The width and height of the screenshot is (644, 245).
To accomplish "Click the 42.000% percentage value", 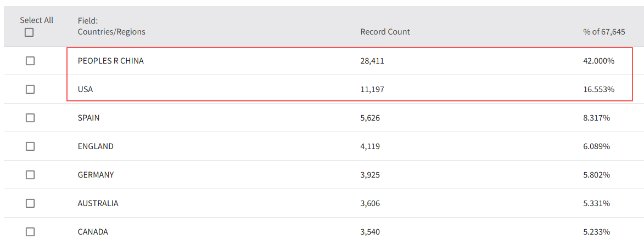I will coord(598,61).
